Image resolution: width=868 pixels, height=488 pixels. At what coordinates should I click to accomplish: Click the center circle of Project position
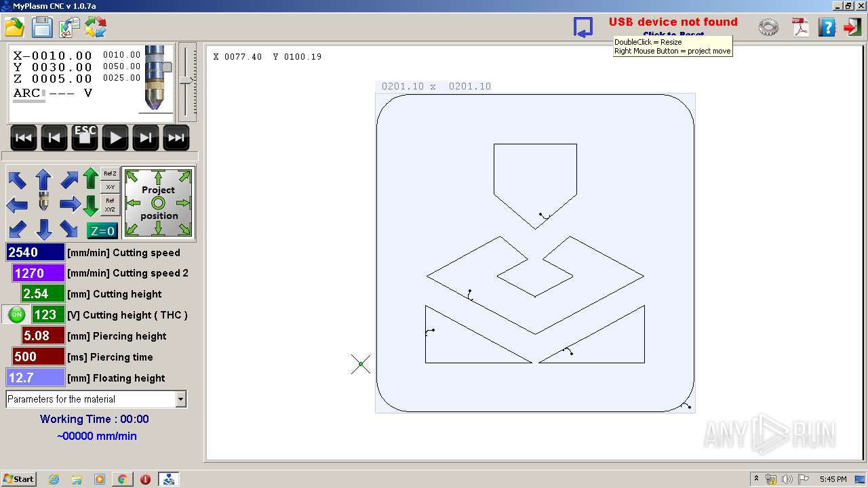(158, 203)
